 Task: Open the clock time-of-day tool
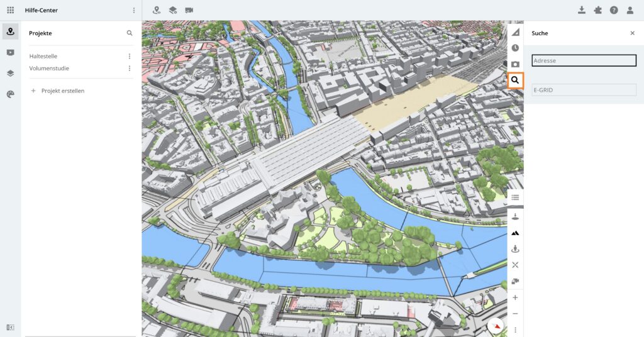click(x=515, y=48)
